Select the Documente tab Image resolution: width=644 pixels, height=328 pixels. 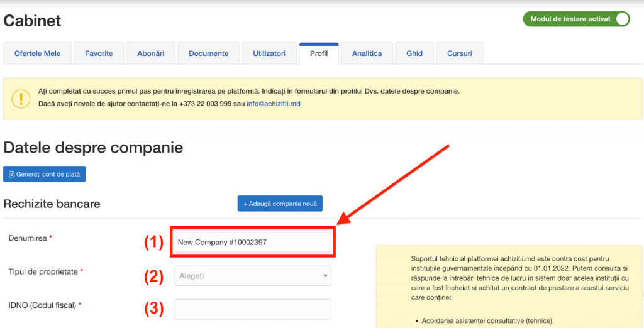[208, 53]
